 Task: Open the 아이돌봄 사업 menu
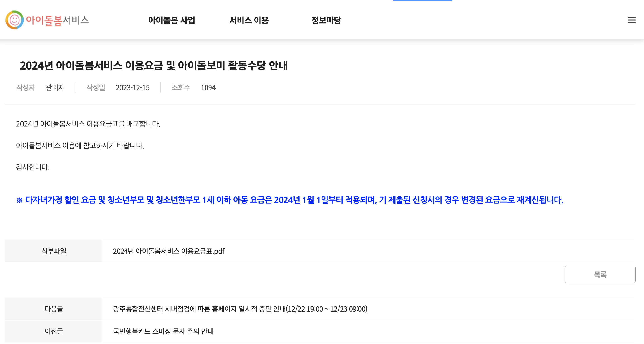171,20
